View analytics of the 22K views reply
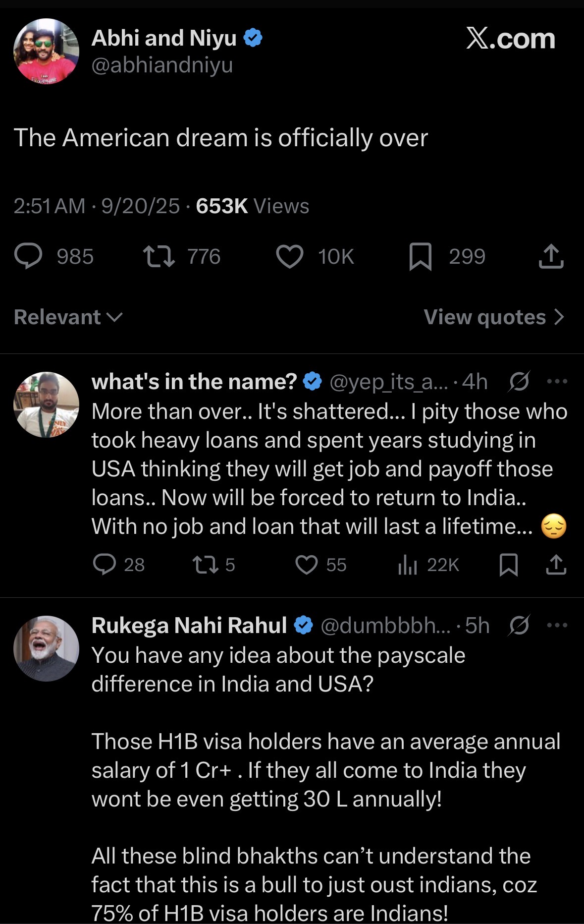This screenshot has height=924, width=584. (x=408, y=565)
